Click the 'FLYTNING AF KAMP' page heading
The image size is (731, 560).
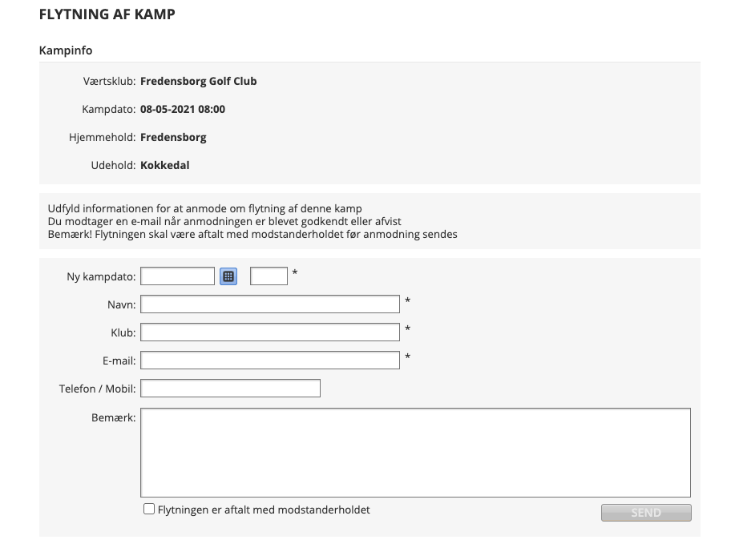(107, 14)
